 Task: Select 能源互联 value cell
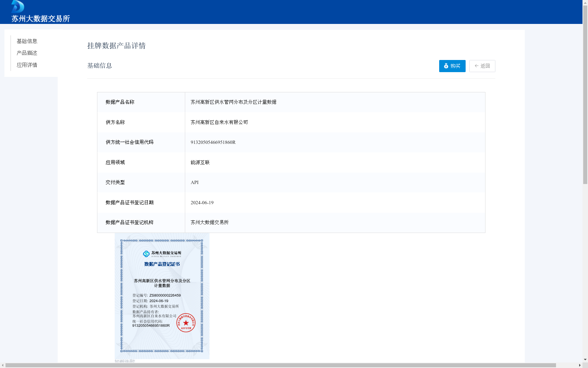point(335,162)
